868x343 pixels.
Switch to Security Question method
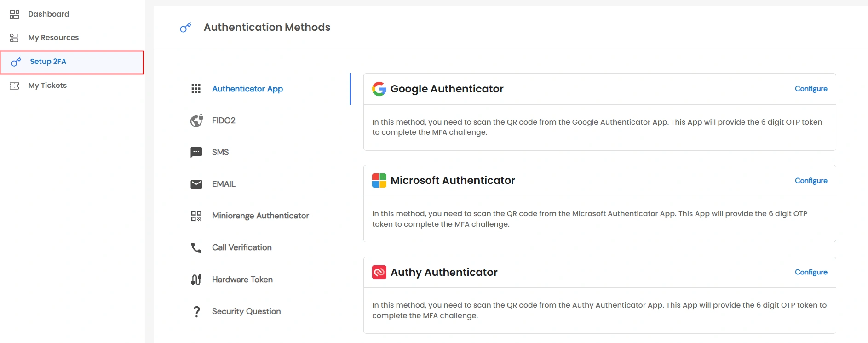point(246,311)
